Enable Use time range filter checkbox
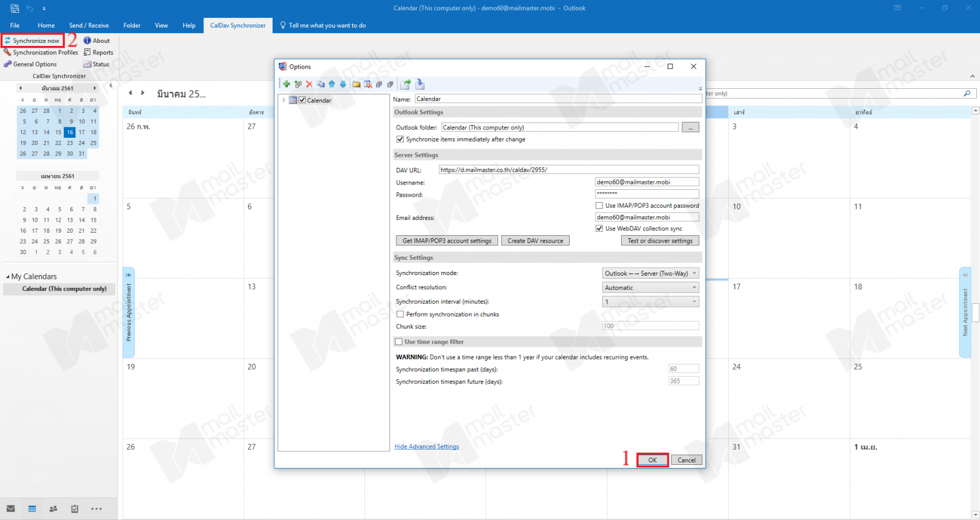This screenshot has width=980, height=520. (x=399, y=342)
